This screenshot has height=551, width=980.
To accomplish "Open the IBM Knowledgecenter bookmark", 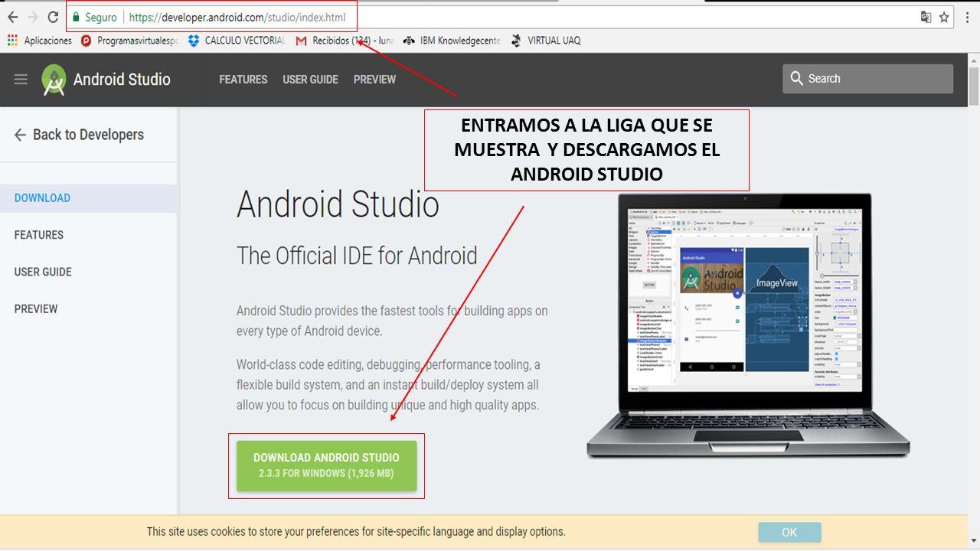I will [x=452, y=41].
